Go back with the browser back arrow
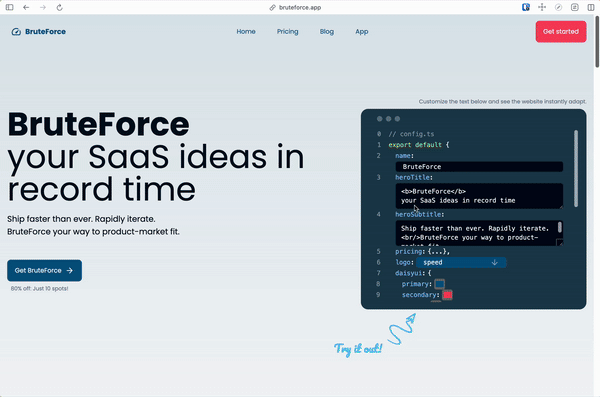 click(26, 7)
